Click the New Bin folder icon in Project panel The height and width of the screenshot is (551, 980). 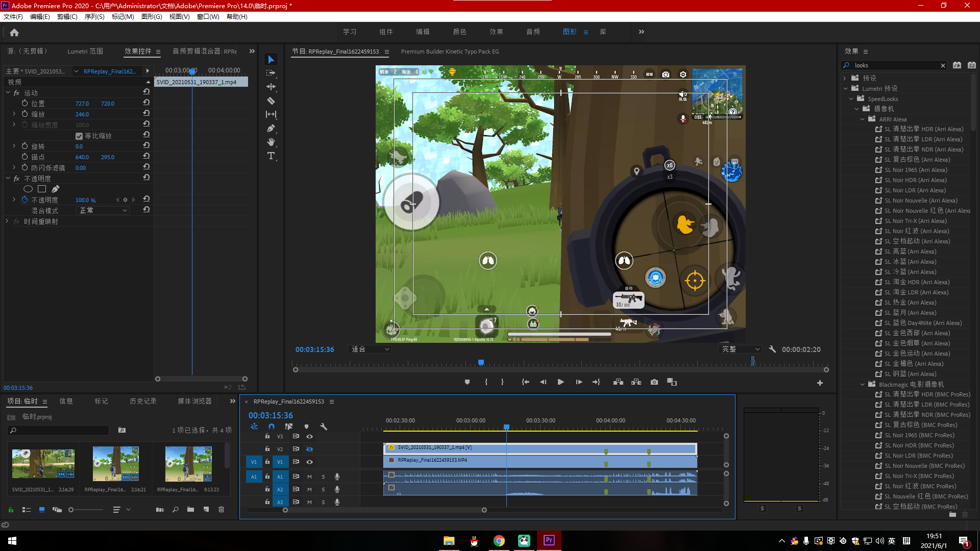point(190,509)
